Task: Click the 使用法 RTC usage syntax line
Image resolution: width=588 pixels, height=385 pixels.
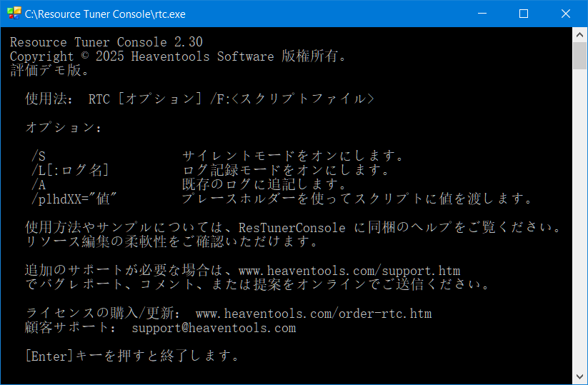Action: (x=199, y=99)
